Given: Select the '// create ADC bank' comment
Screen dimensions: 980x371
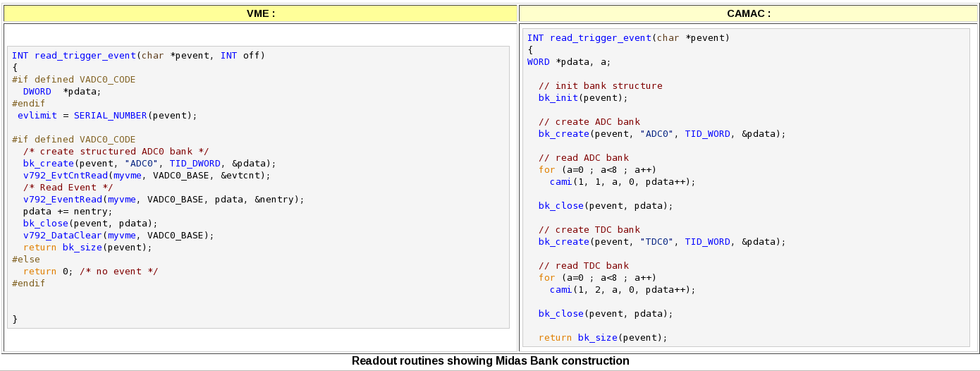Looking at the screenshot, I should [x=589, y=121].
